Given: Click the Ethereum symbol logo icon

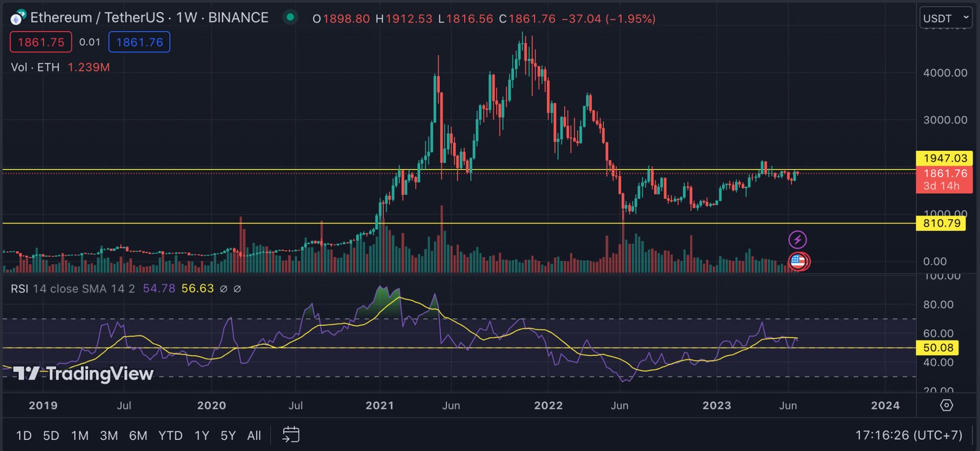Looking at the screenshot, I should (x=18, y=18).
